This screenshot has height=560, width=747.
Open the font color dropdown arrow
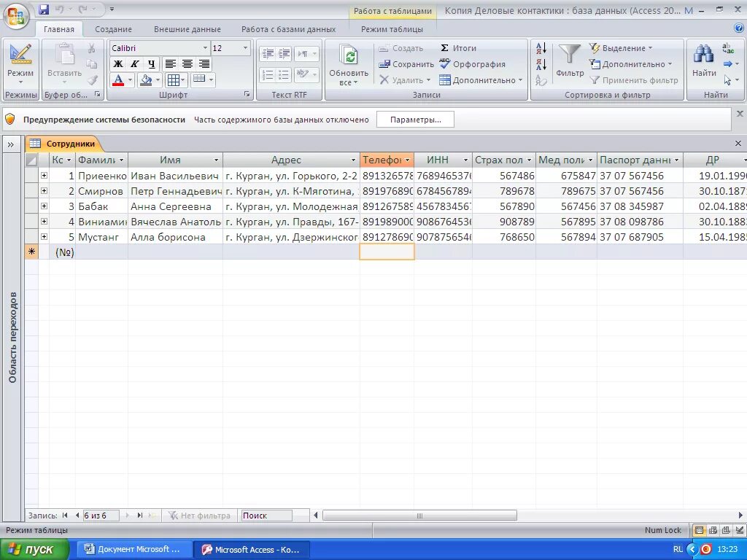[x=130, y=79]
